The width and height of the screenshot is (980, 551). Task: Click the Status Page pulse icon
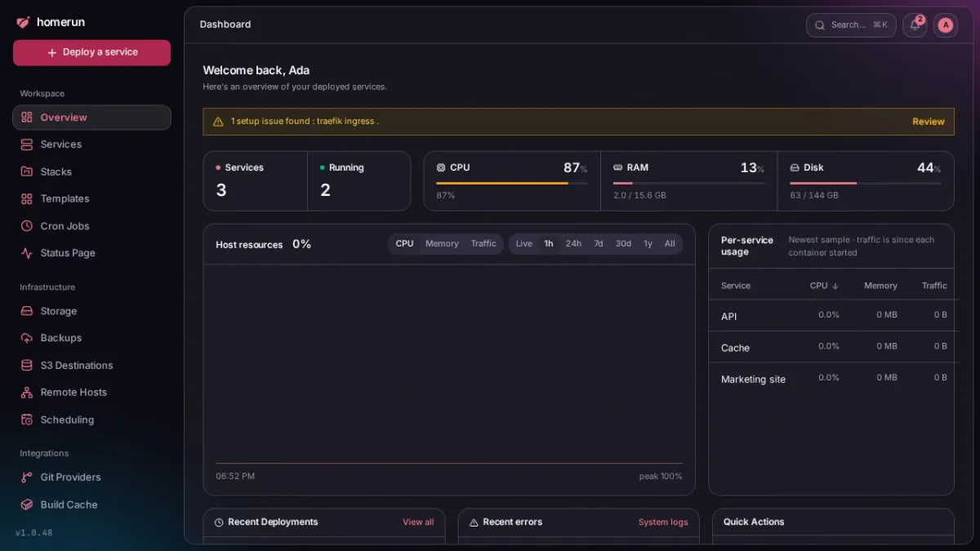27,253
